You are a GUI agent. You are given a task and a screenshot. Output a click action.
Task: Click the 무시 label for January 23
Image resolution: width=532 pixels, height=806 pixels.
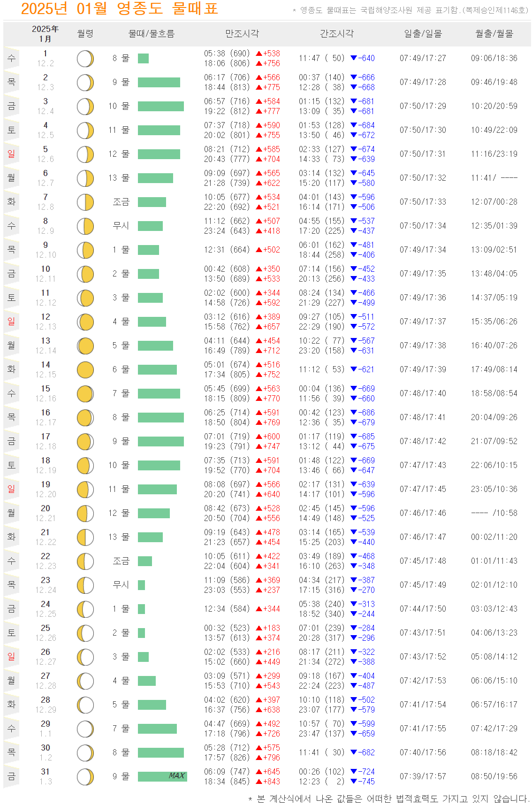click(x=121, y=585)
